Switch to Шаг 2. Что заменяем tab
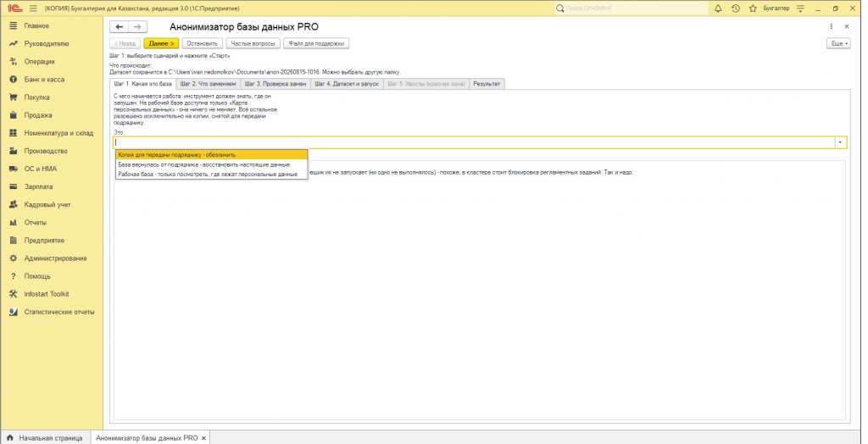Viewport: 868px width, 444px height. [209, 84]
